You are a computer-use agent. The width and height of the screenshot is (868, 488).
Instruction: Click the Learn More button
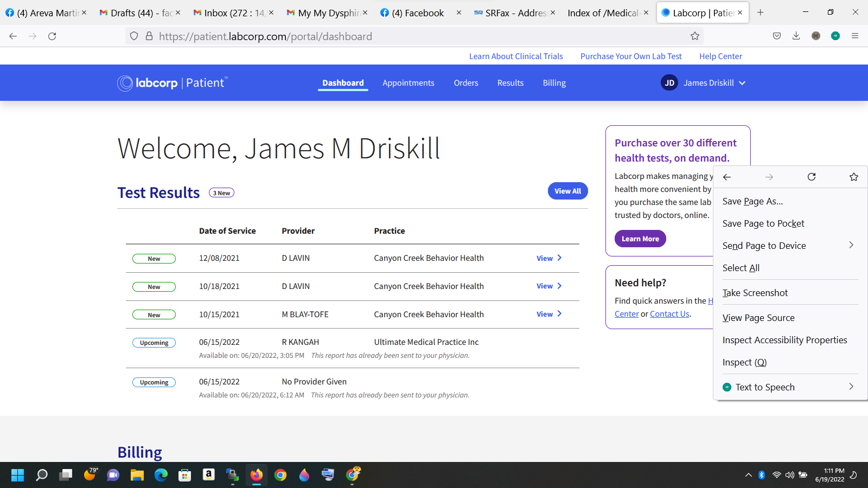[x=640, y=239]
